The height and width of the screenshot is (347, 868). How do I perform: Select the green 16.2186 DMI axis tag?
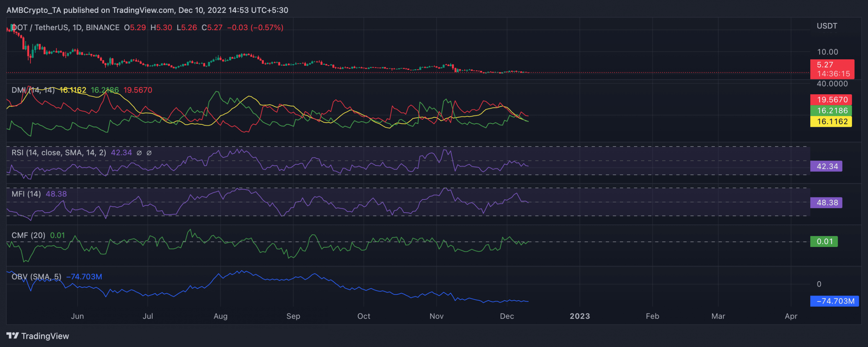point(832,111)
